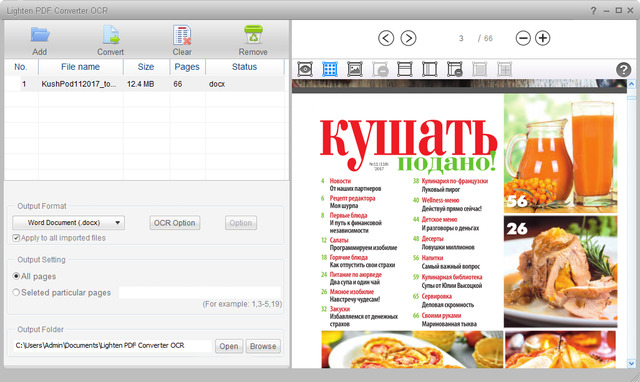Click the greyed Option button
The height and width of the screenshot is (382, 640).
tap(241, 223)
